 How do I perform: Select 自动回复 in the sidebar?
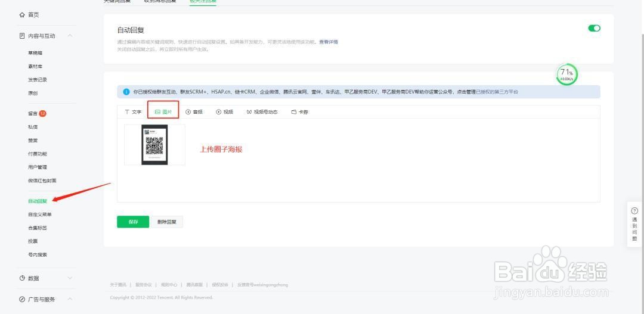point(38,201)
